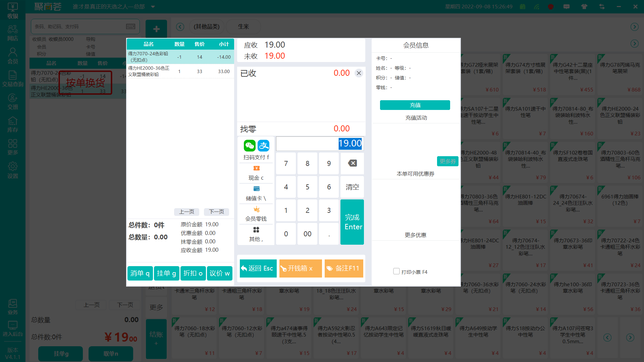
Task: Click keypad digit 7
Action: click(286, 163)
